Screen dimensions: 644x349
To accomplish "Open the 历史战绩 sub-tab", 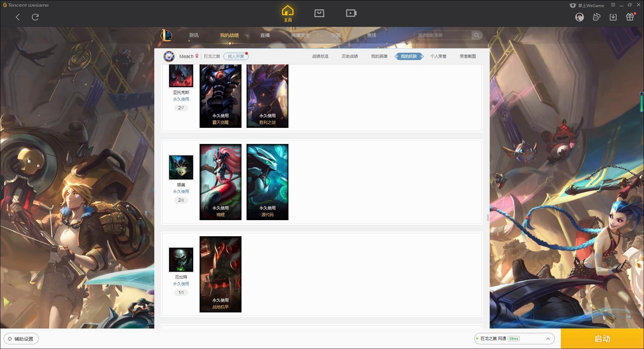I will (x=350, y=56).
